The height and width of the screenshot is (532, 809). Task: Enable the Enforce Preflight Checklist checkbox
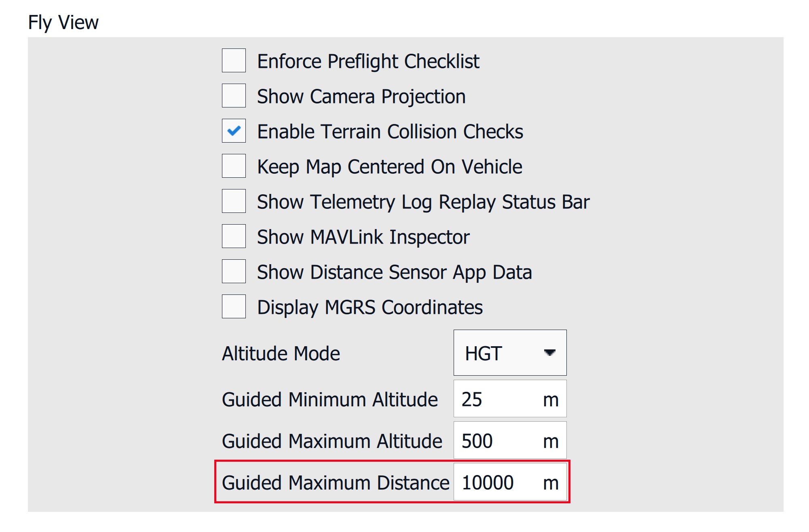click(234, 61)
